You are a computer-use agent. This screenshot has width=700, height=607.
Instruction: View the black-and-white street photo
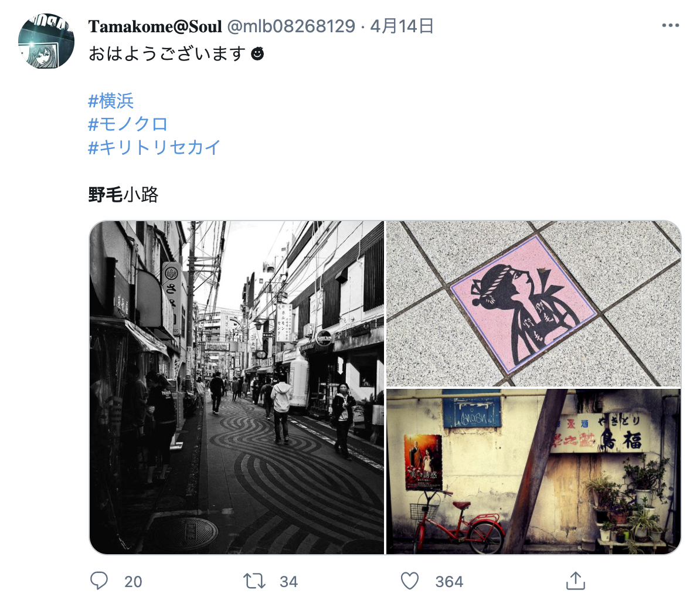237,387
